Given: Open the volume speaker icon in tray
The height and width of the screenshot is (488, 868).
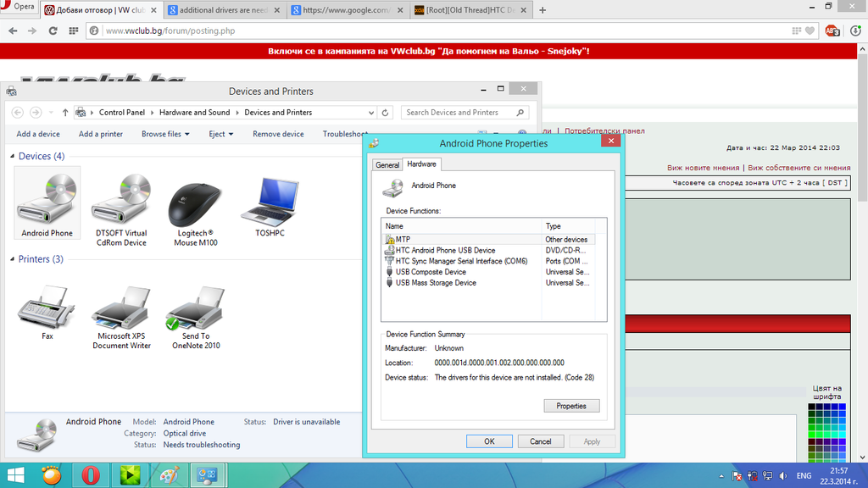Looking at the screenshot, I should tap(783, 476).
